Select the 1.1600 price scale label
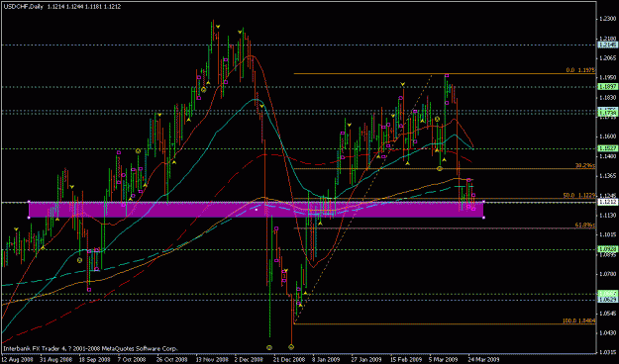This screenshot has height=364, width=619. click(x=608, y=136)
